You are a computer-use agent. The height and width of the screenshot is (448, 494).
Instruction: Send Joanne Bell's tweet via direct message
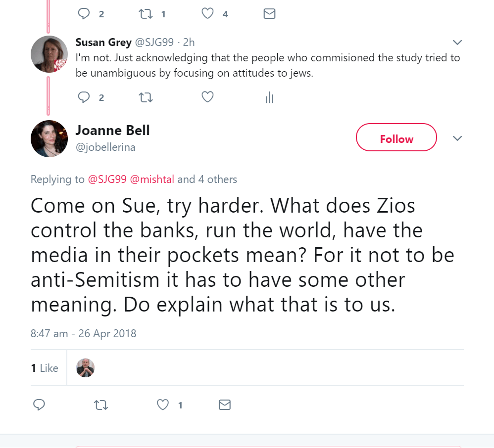coord(225,405)
